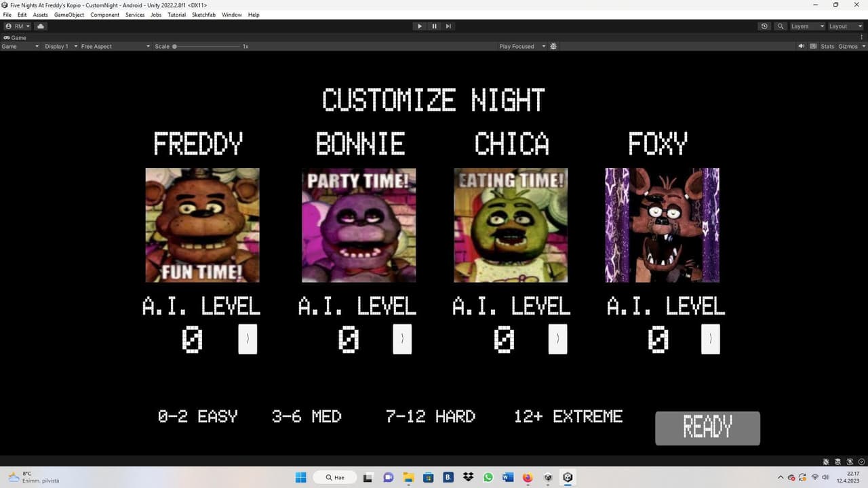
Task: Open the File menu
Action: pyautogui.click(x=7, y=15)
